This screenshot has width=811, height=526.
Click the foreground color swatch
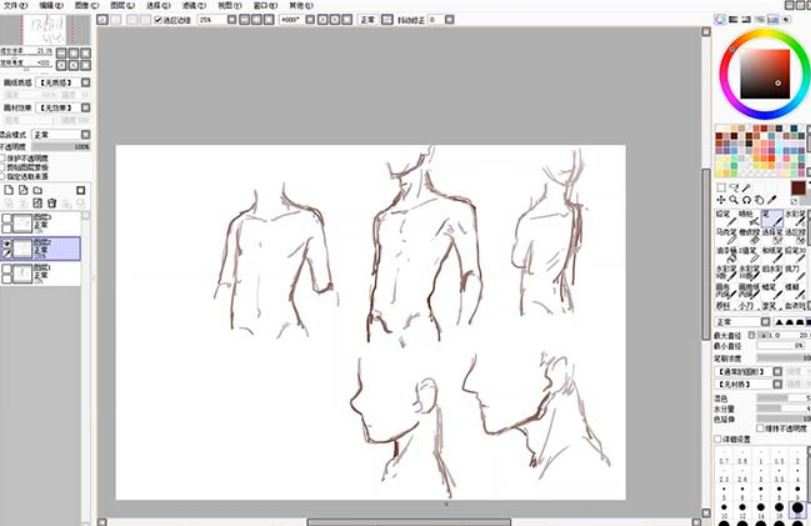(x=797, y=187)
